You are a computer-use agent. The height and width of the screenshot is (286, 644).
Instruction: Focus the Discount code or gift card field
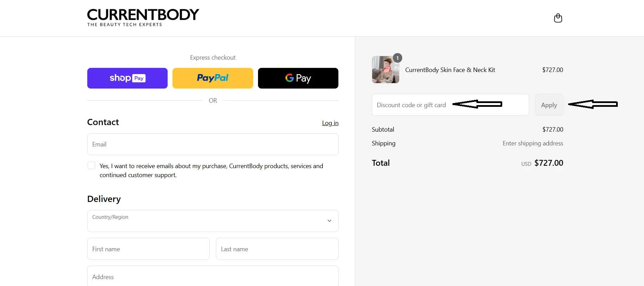[450, 105]
